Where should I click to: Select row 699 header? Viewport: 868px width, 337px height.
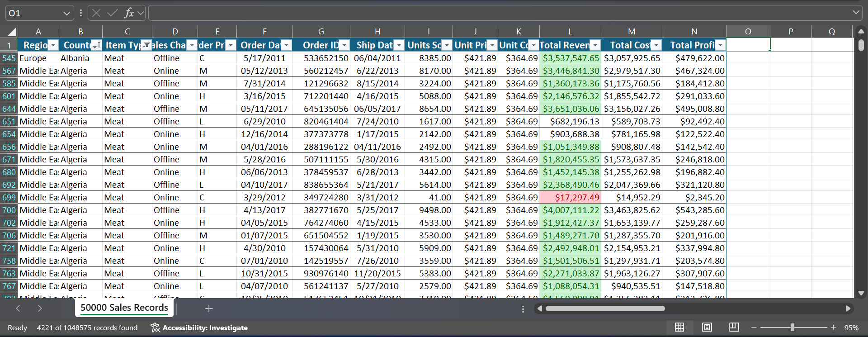pyautogui.click(x=9, y=198)
